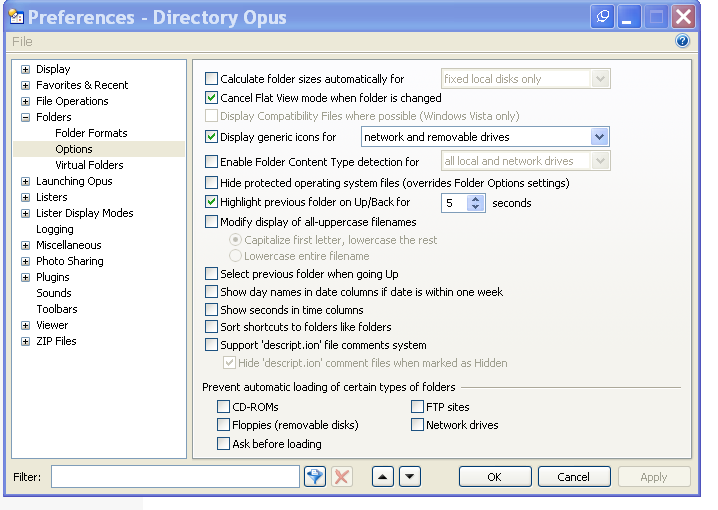Click the Viewer tree label
This screenshot has height=510, width=718.
(52, 325)
